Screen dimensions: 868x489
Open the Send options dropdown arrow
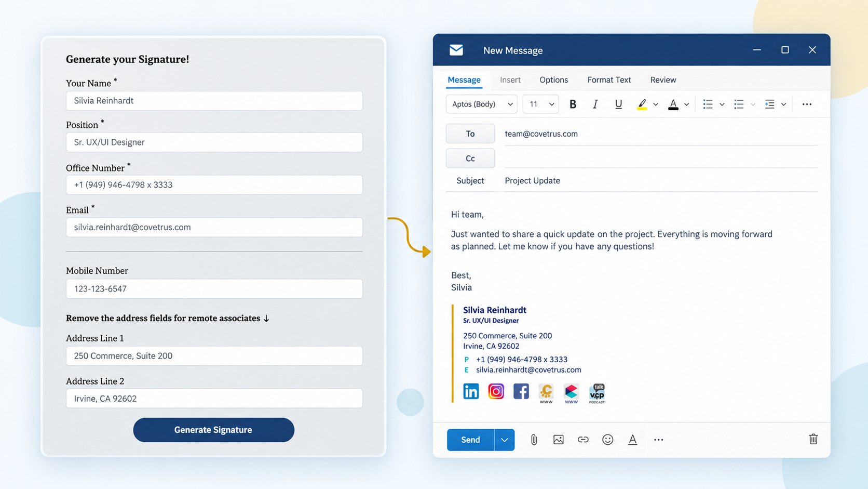[504, 440]
